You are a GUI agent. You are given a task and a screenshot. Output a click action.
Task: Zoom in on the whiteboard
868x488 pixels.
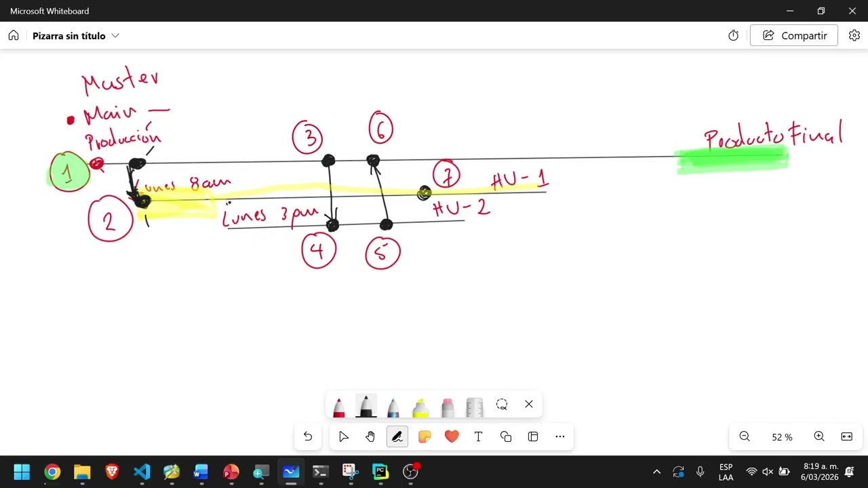(819, 437)
